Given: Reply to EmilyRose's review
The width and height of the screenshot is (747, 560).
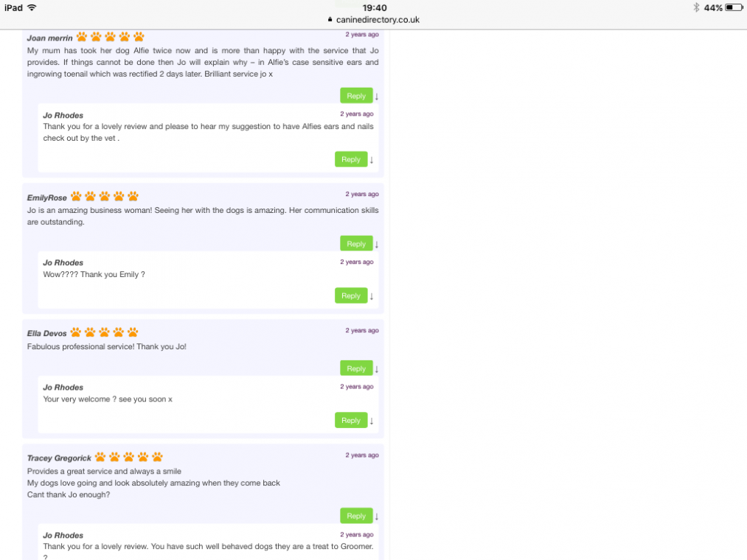Looking at the screenshot, I should coord(356,244).
